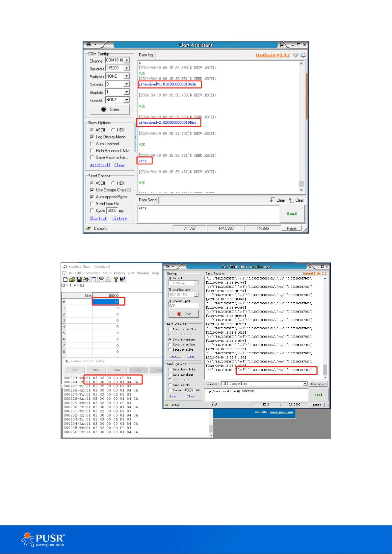Toggle Show timestamp checkbox in Net Assistant

coord(170,340)
